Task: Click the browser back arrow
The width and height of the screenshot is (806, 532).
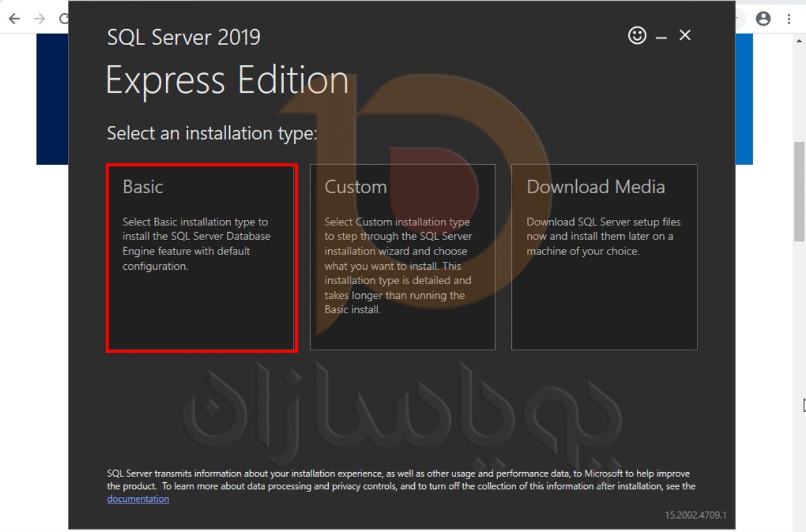Action: coord(14,18)
